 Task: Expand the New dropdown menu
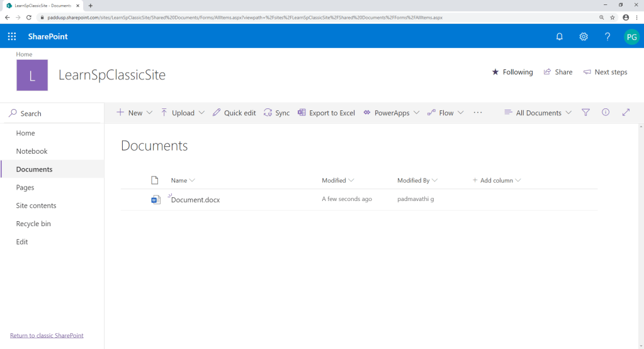(x=135, y=113)
